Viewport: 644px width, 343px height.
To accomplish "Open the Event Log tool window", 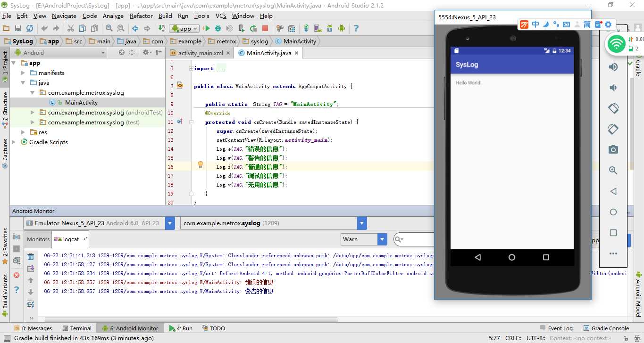I will point(556,328).
